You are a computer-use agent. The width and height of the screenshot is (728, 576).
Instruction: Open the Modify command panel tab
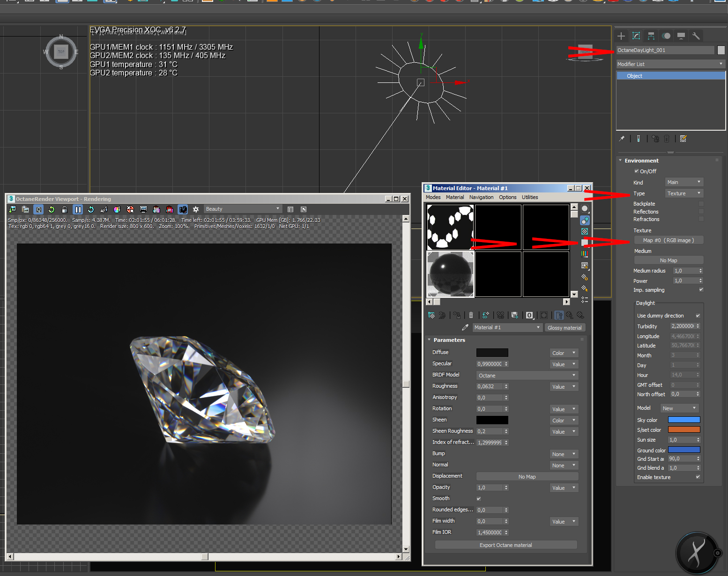coord(636,36)
